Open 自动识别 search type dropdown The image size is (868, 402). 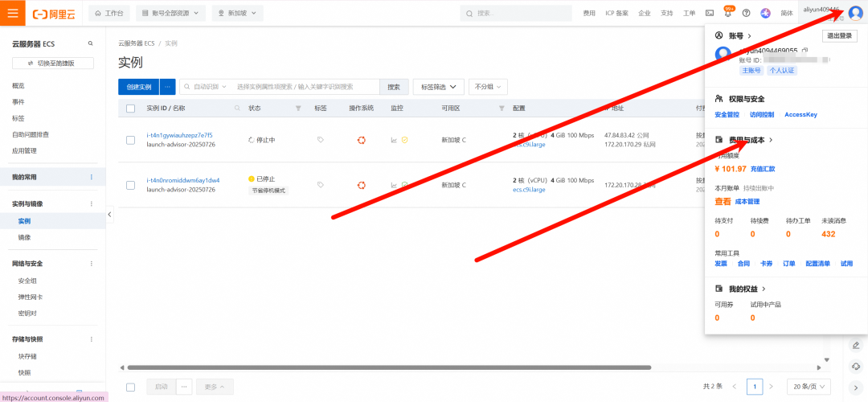(x=206, y=87)
